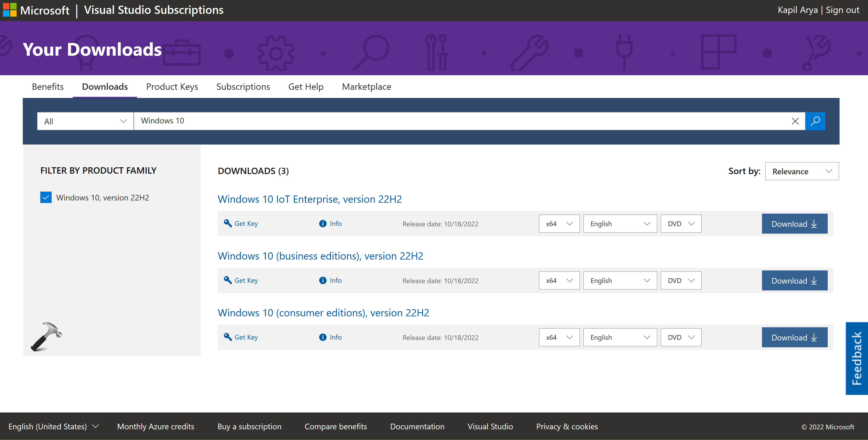868x440 pixels.
Task: Click the Microsoft logo
Action: click(x=9, y=10)
